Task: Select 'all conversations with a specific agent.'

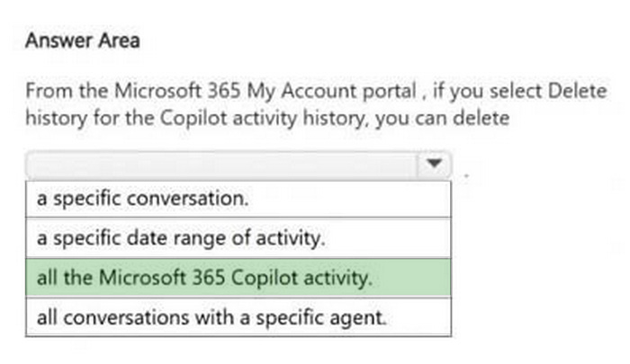Action: 238,317
